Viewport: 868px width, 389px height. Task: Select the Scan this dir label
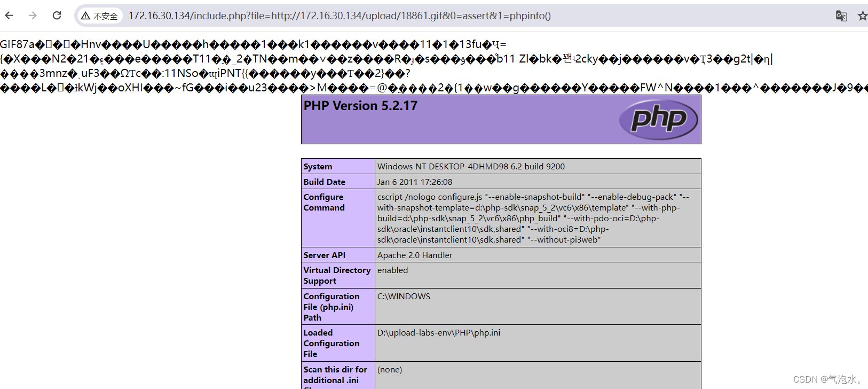335,375
